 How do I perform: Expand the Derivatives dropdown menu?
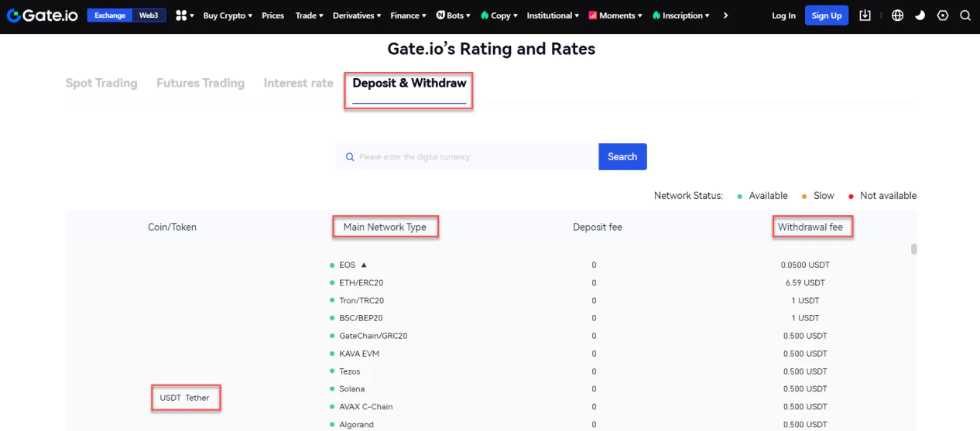pos(357,15)
